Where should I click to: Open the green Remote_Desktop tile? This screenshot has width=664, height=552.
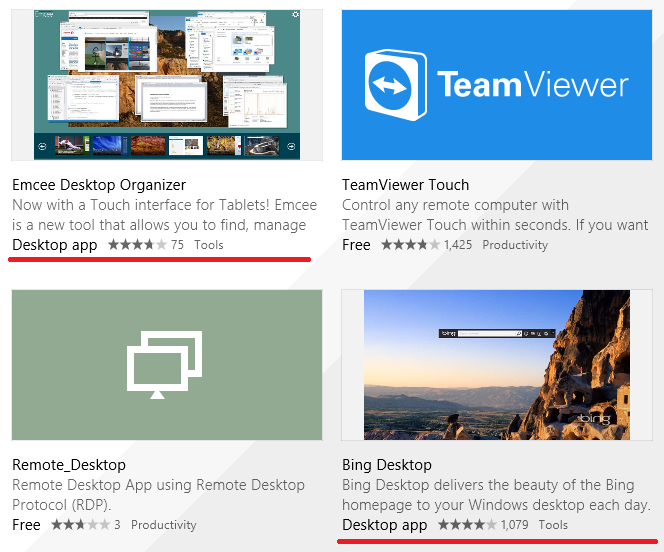(167, 365)
